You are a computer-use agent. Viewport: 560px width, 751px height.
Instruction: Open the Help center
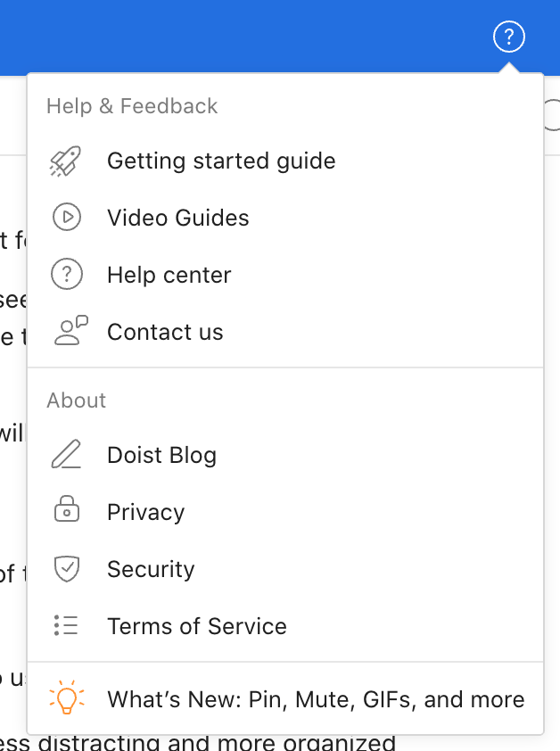click(169, 275)
